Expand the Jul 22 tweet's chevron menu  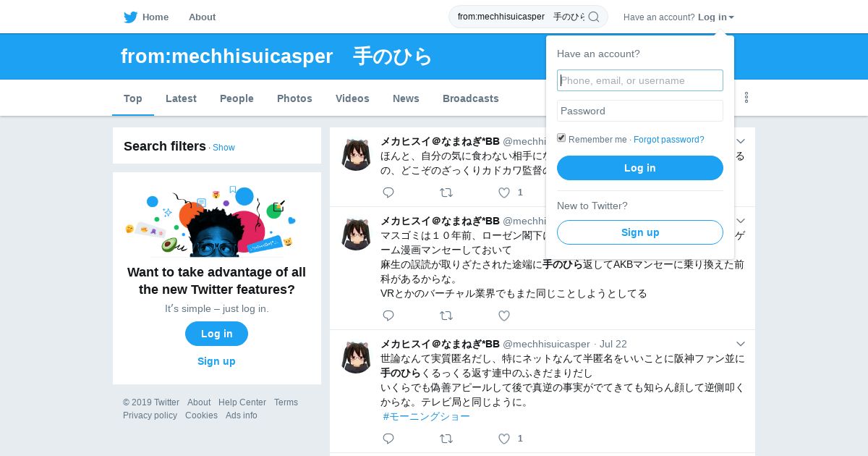point(741,344)
